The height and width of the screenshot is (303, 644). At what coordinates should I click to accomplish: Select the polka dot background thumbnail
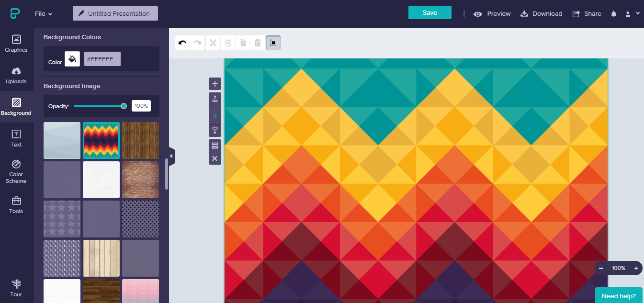tap(141, 219)
